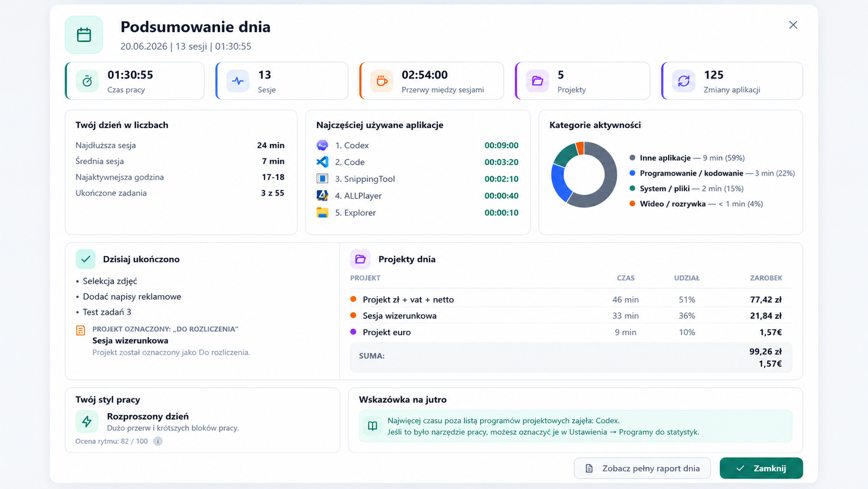
Task: Click the checkmark icon beside Dzisiaj ukończono
Action: tap(86, 259)
